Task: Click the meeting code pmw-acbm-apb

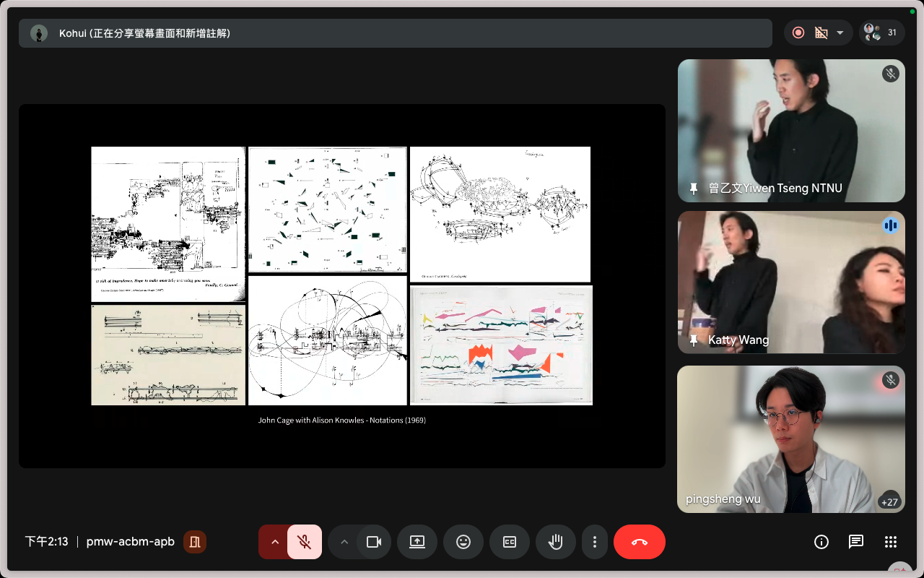Action: (131, 542)
